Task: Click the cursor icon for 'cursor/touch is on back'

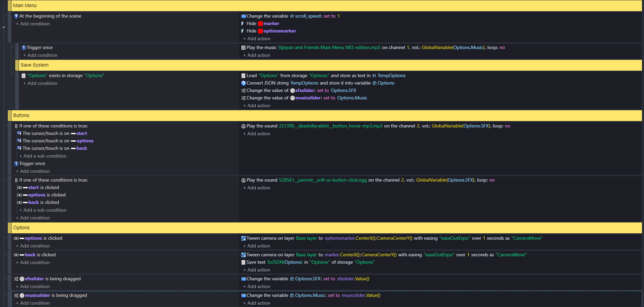Action: coord(19,148)
